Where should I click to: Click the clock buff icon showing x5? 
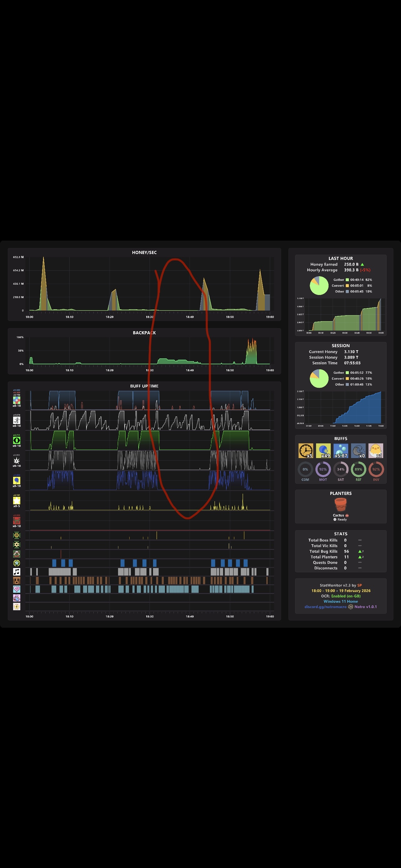306,451
